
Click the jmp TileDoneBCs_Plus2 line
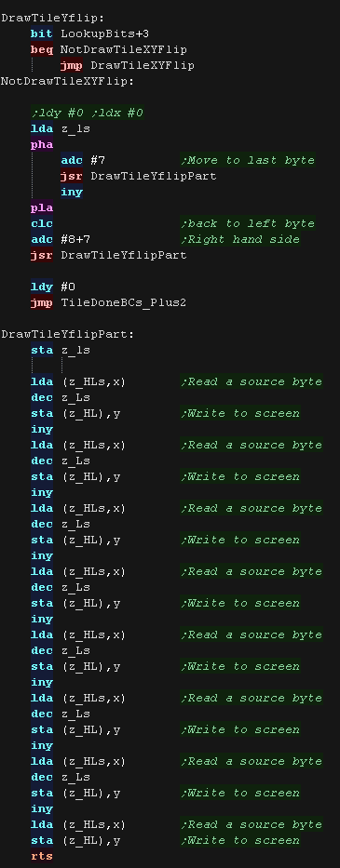(108, 302)
